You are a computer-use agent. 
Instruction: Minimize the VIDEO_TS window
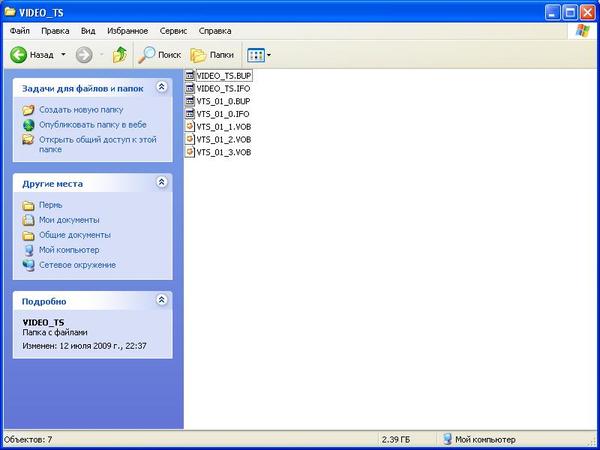tap(552, 13)
